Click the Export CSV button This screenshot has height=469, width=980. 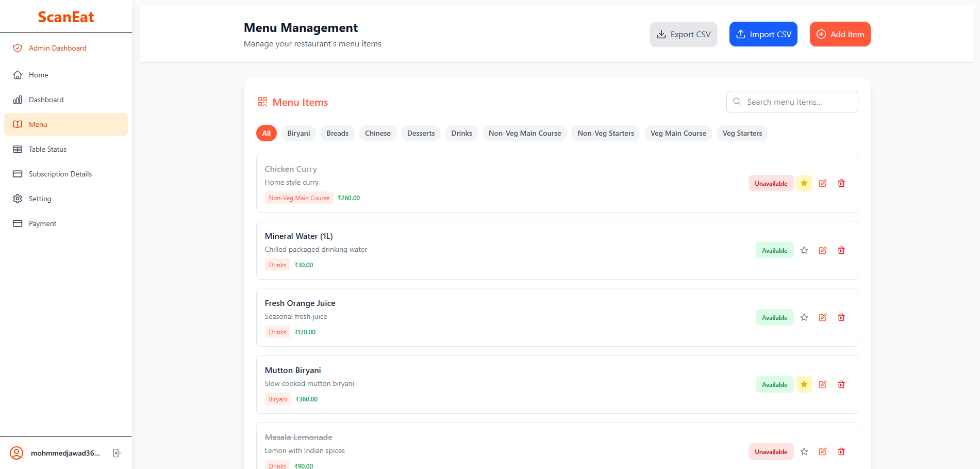(684, 34)
